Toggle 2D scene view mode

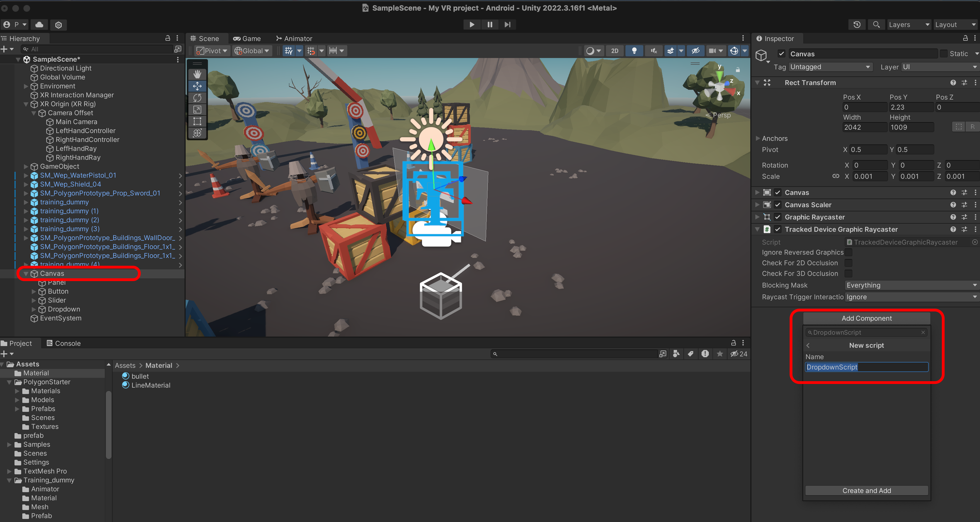pos(614,50)
